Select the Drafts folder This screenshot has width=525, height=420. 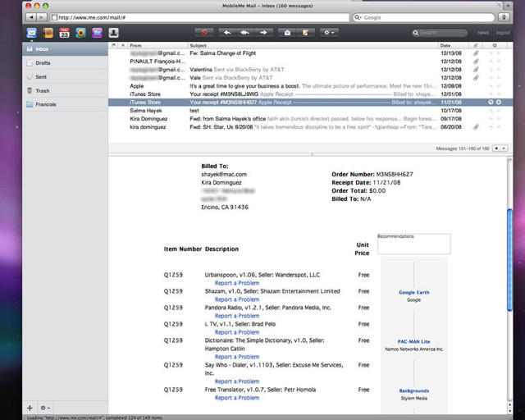pos(43,63)
